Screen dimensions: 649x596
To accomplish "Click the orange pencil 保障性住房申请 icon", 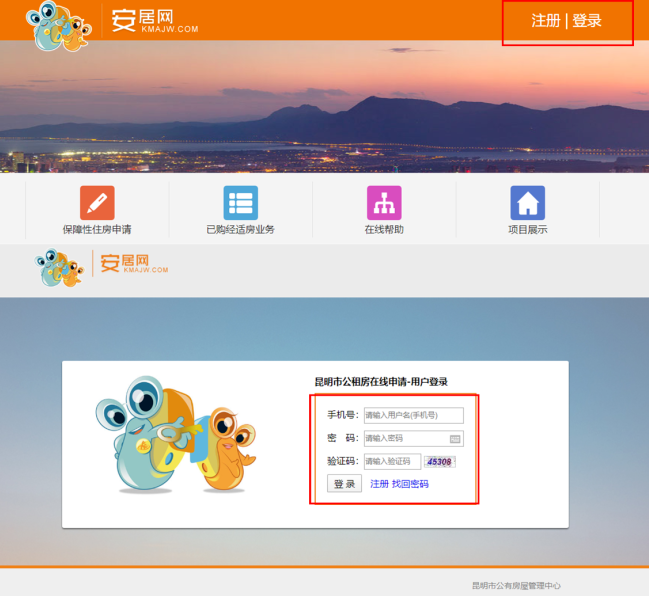I will tap(97, 203).
